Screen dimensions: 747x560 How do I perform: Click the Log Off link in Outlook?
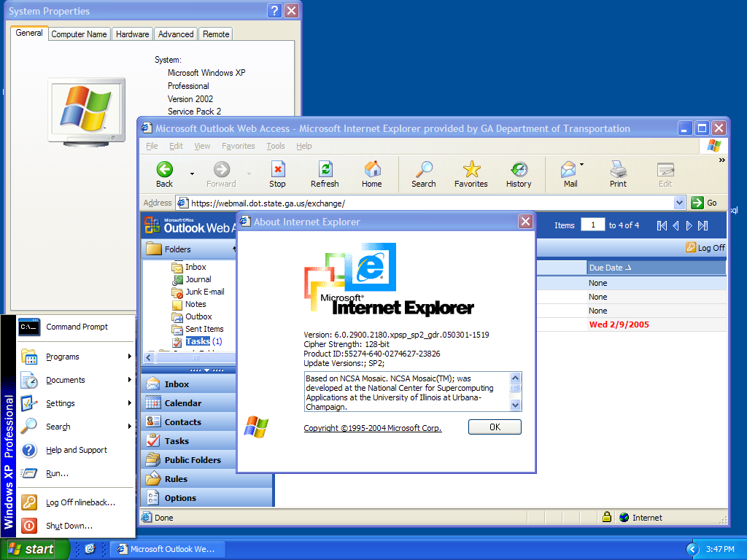click(705, 248)
